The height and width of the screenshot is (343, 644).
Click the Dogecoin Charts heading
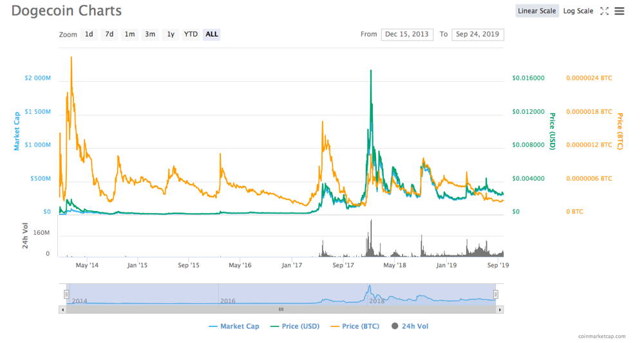point(66,11)
